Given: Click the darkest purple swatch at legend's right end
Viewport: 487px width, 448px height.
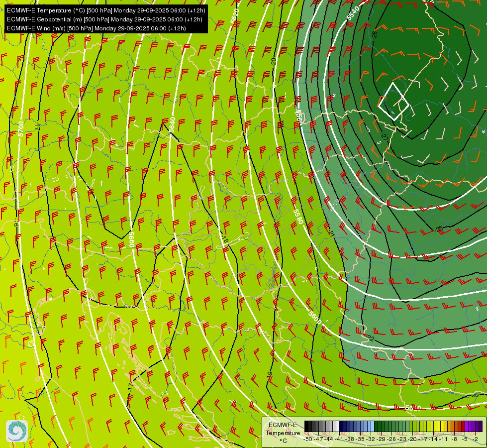Looking at the screenshot, I should pyautogui.click(x=481, y=426).
